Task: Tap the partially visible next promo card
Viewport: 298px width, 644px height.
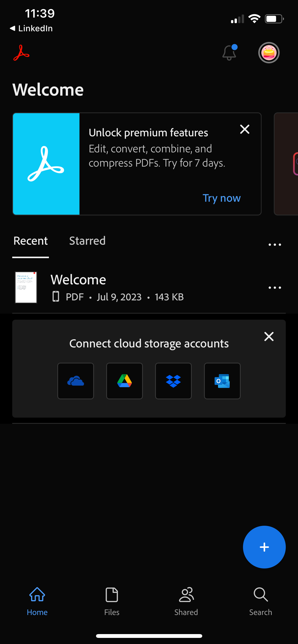Action: point(286,164)
